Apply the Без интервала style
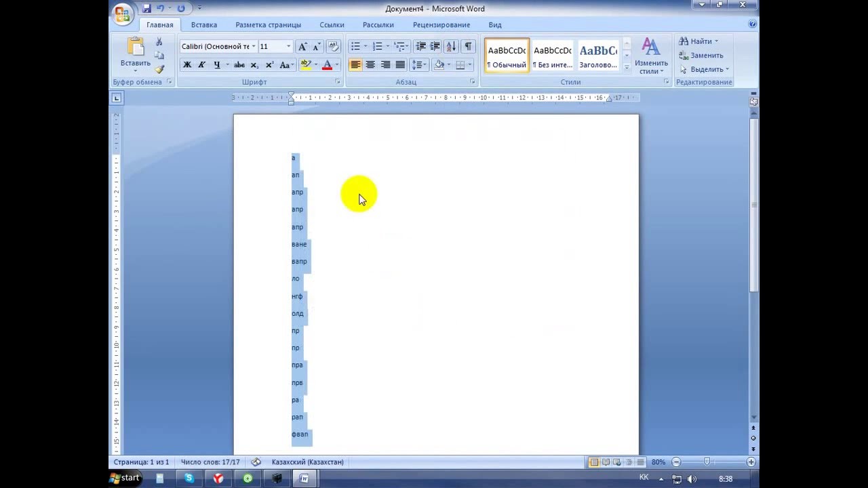Screen dimensions: 868x488 tap(553, 56)
